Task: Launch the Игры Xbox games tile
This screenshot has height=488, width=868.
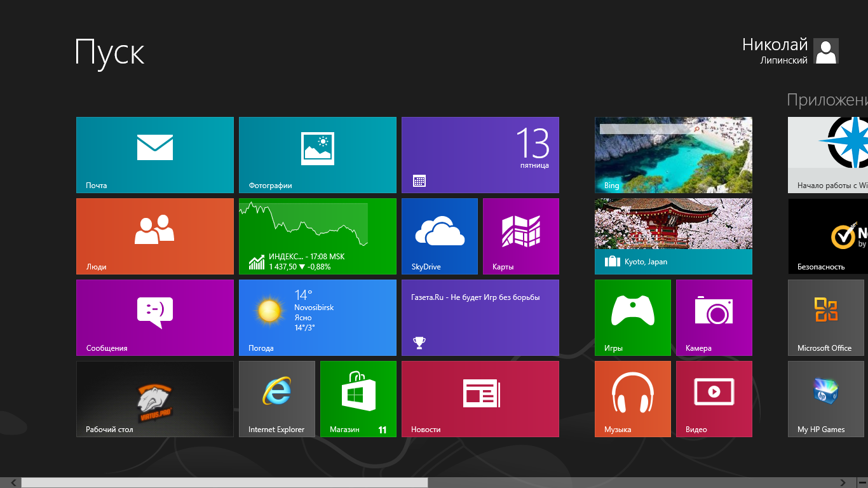Action: tap(633, 318)
